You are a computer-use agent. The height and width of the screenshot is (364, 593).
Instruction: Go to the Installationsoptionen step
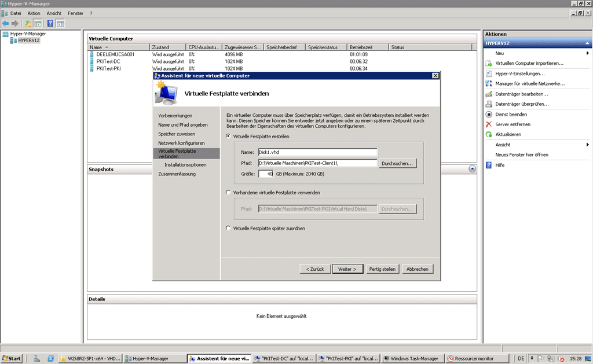click(185, 165)
